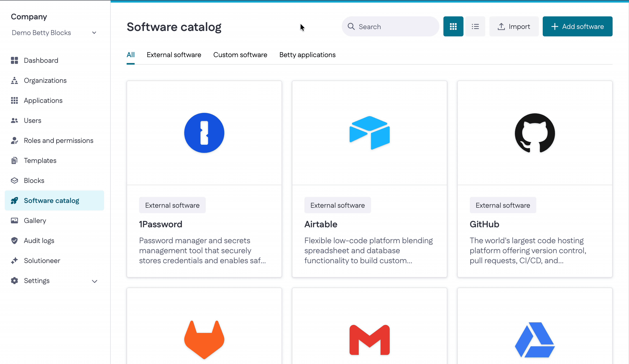The height and width of the screenshot is (364, 629).
Task: Click the search magnifier icon
Action: click(x=351, y=26)
